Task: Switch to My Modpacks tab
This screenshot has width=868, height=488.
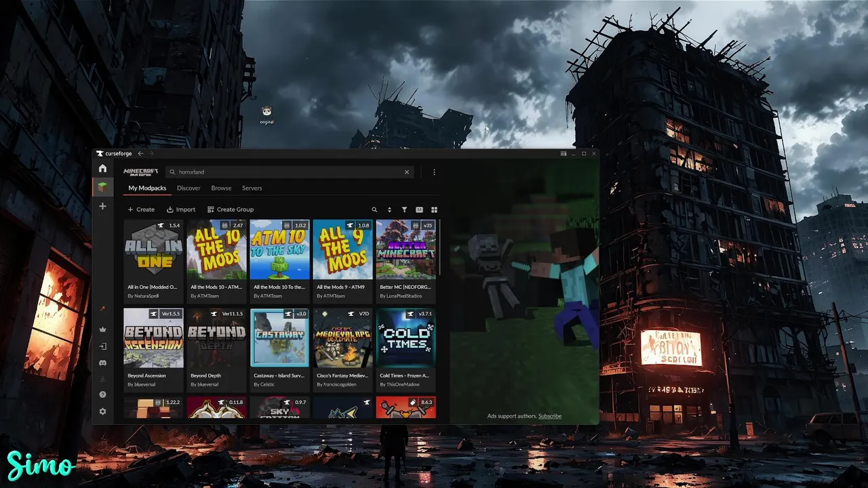Action: [x=147, y=188]
